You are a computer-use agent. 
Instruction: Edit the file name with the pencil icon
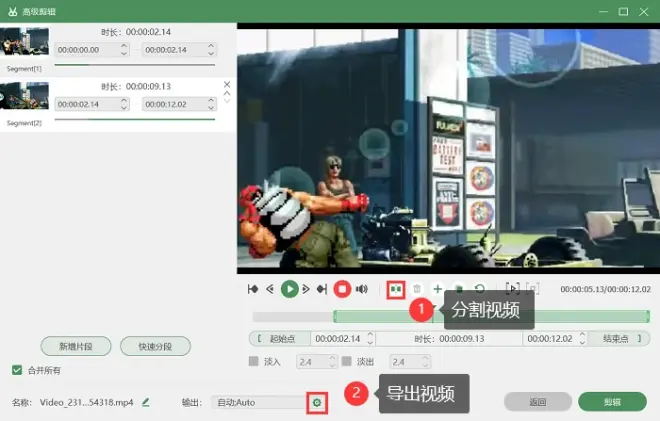pyautogui.click(x=146, y=402)
